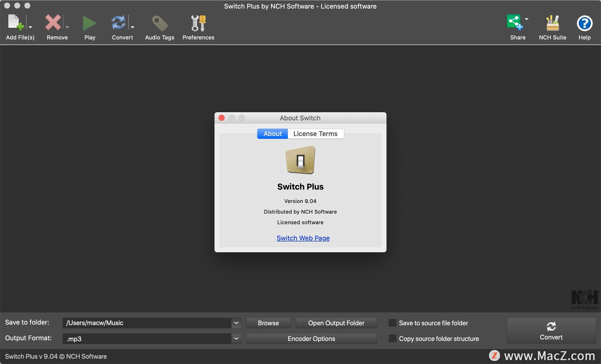Click the Save to folder path field
Screen dimensions: 601x364
[x=147, y=323]
